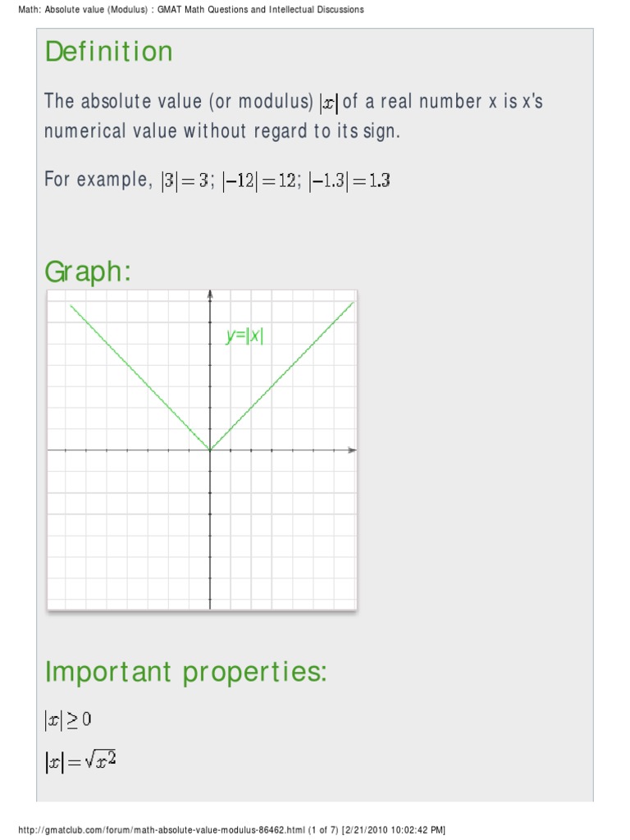Click the inline |x| formula in the definition
Viewport: 630px width, 840px height.
pyautogui.click(x=328, y=103)
